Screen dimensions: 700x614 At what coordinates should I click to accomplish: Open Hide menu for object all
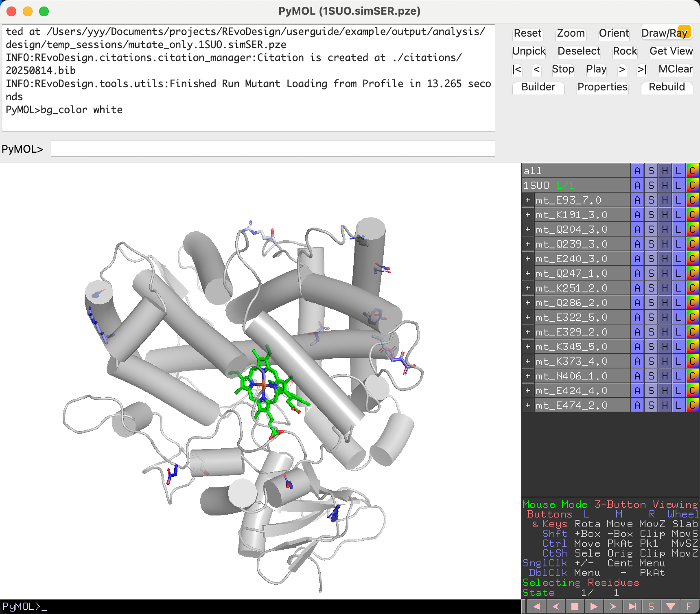coord(665,171)
